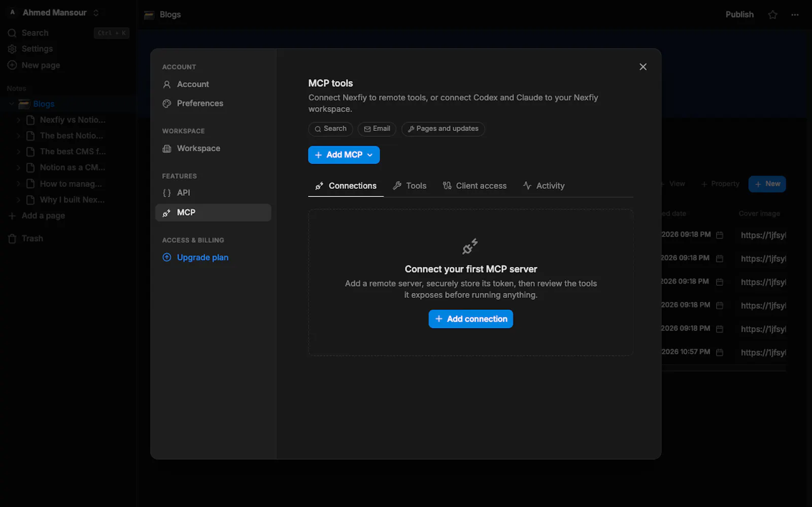Click Upgrade plan link
Image resolution: width=812 pixels, height=507 pixels.
(202, 257)
